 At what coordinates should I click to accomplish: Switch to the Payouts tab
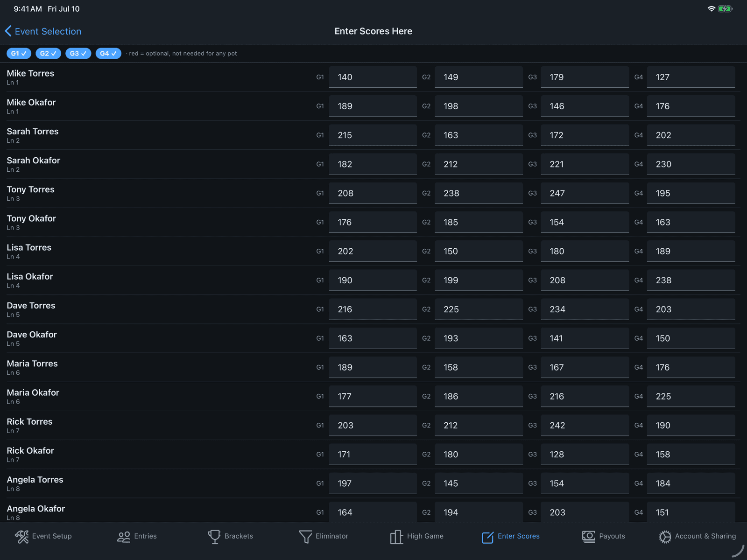604,537
